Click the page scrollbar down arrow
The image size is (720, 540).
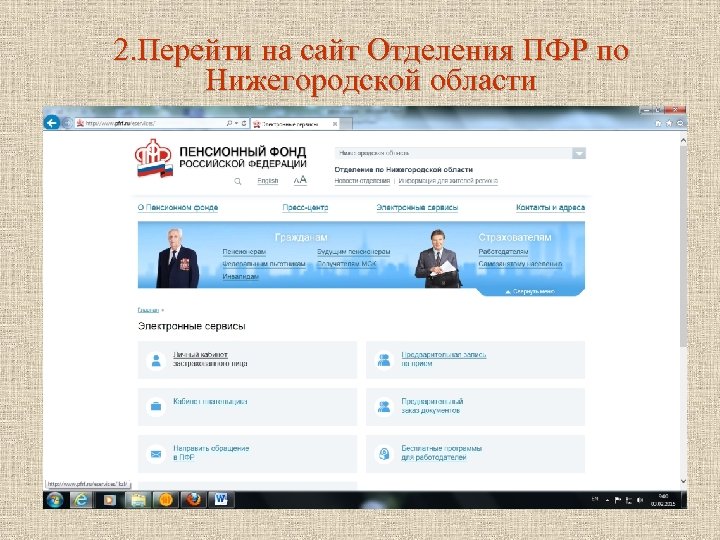683,481
